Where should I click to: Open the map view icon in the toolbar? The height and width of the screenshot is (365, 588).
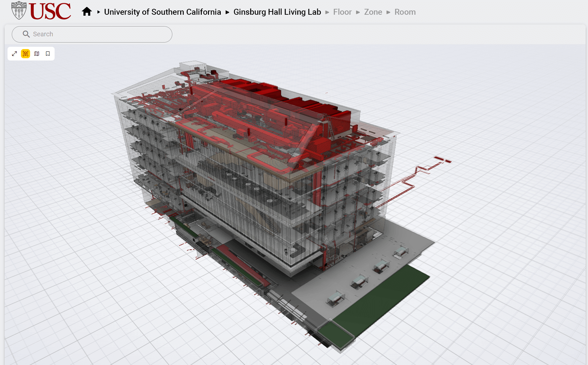coord(36,54)
